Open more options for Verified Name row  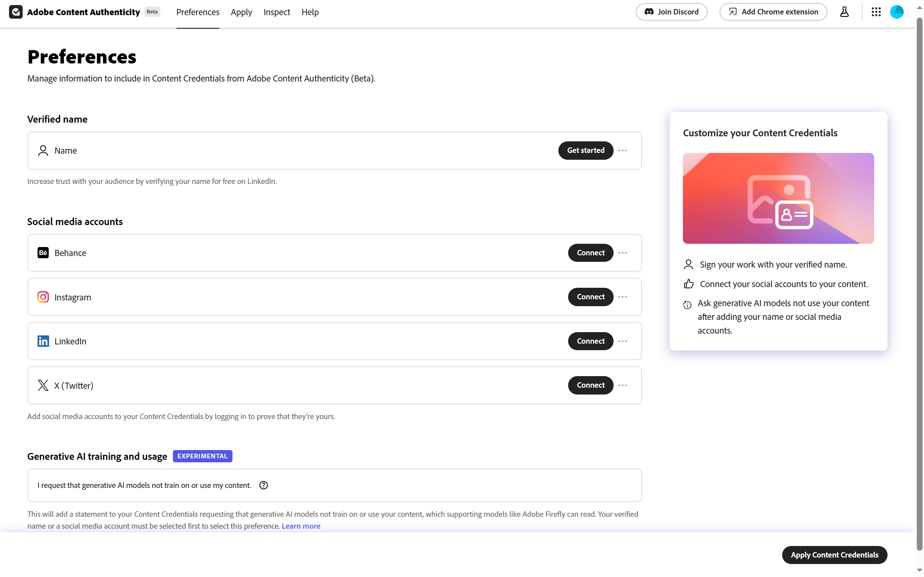pyautogui.click(x=622, y=150)
